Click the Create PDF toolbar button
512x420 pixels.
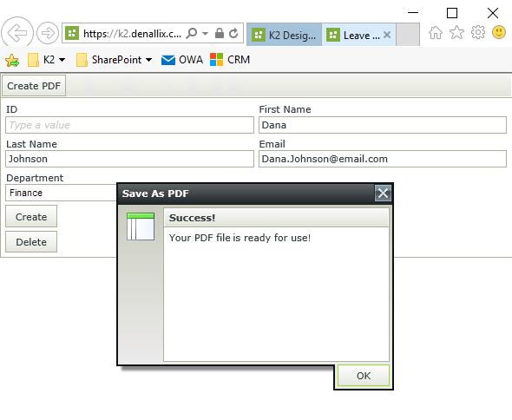[x=34, y=86]
